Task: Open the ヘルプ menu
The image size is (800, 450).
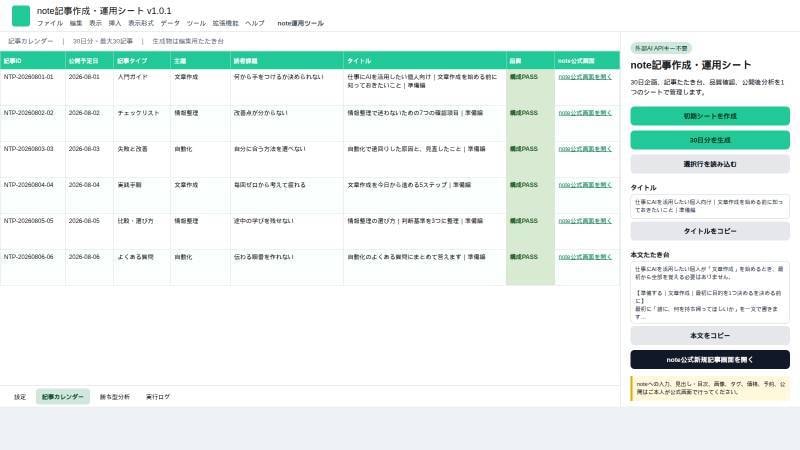Action: pyautogui.click(x=255, y=23)
